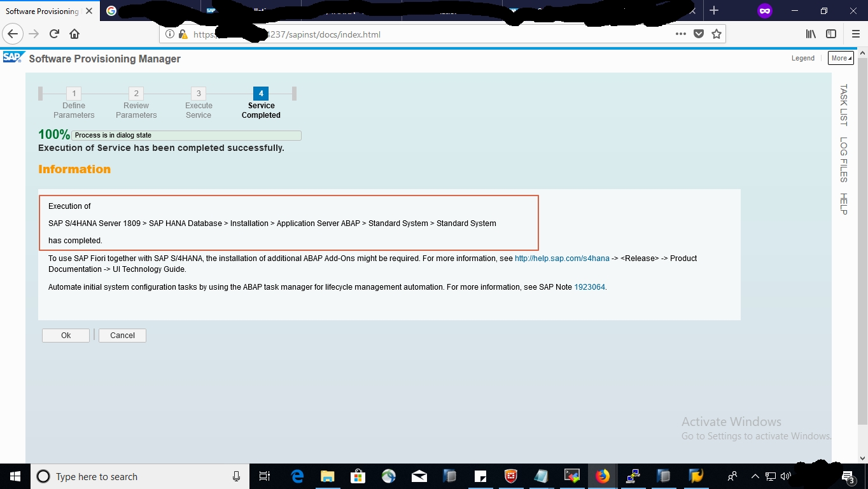
Task: Open the page actions ellipsis menu
Action: [x=680, y=34]
